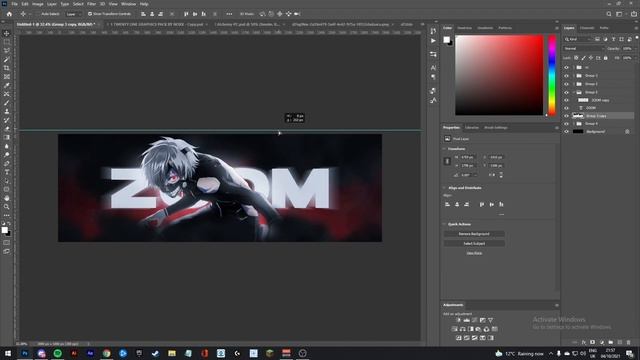The image size is (640, 360).
Task: Select the Horizontal Type tool
Action: (7, 172)
